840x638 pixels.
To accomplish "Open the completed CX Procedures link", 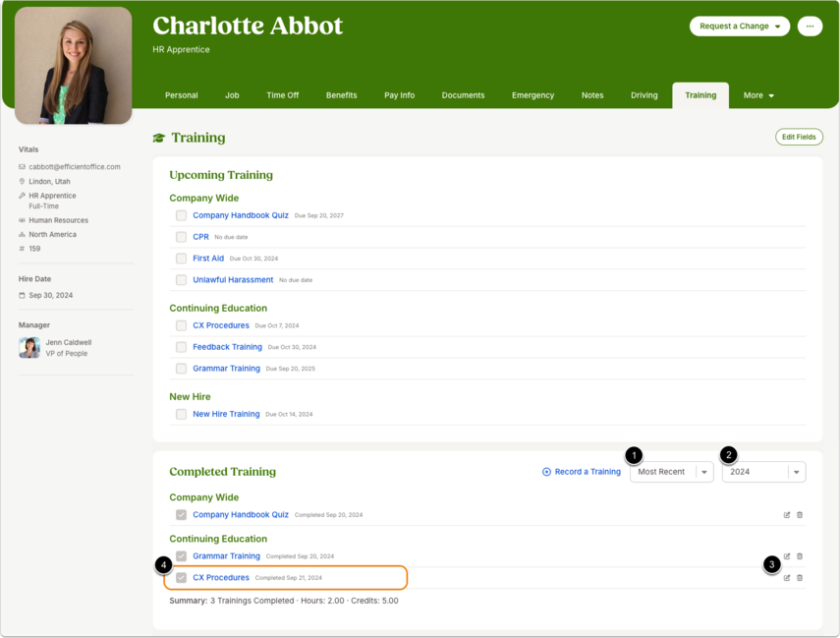I will 221,577.
